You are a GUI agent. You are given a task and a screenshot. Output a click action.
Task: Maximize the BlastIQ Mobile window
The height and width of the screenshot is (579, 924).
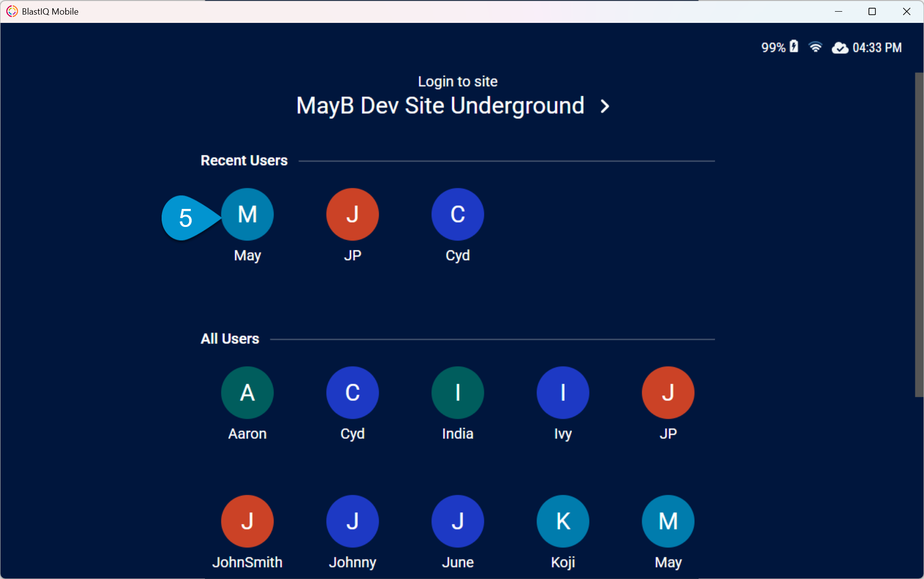872,11
